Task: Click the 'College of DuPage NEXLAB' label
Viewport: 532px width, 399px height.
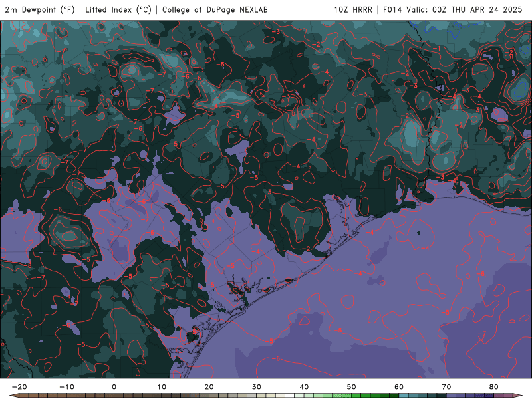Action: coord(215,10)
